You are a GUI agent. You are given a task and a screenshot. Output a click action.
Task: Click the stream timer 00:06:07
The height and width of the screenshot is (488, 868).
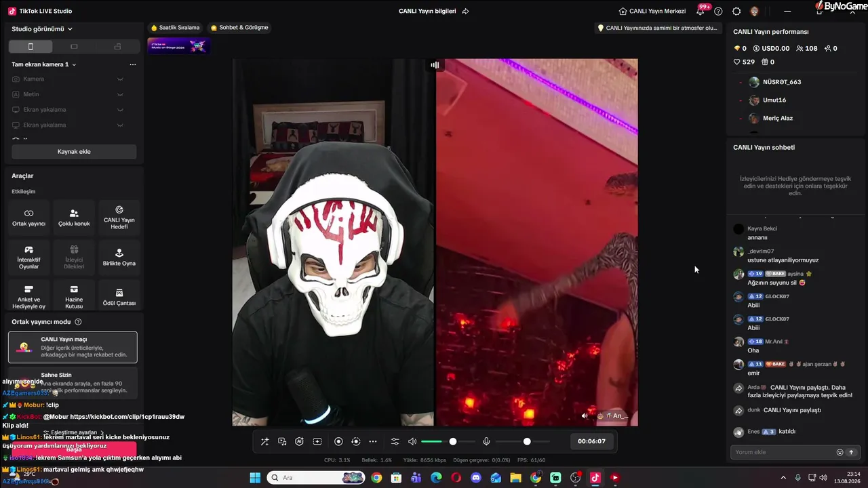[591, 441]
